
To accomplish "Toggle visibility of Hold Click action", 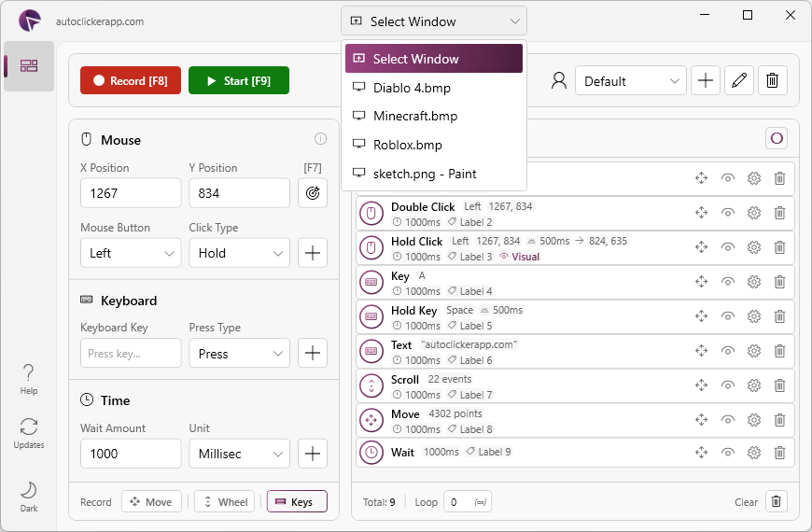I will point(728,247).
